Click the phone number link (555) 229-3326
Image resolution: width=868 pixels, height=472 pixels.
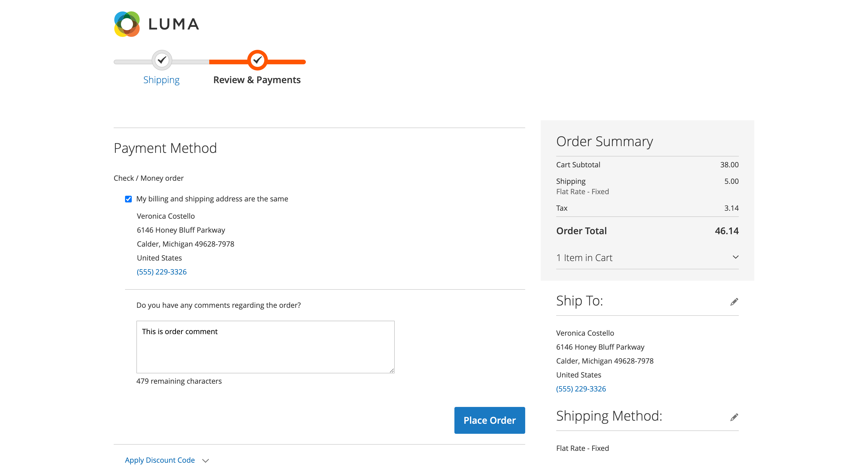[x=162, y=271]
